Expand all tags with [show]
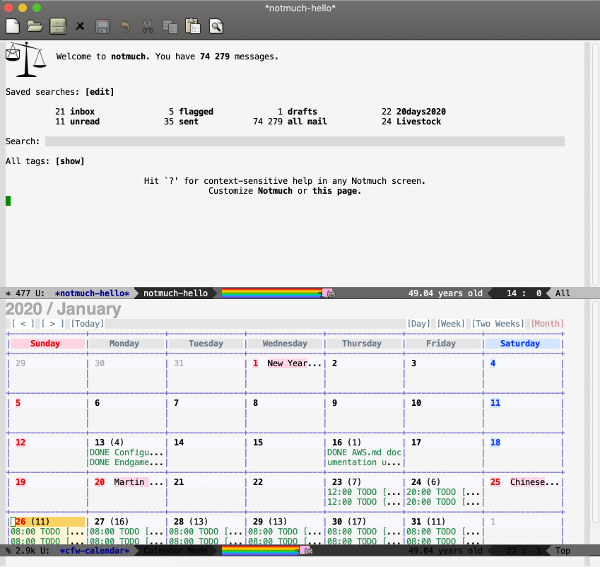 pos(70,161)
